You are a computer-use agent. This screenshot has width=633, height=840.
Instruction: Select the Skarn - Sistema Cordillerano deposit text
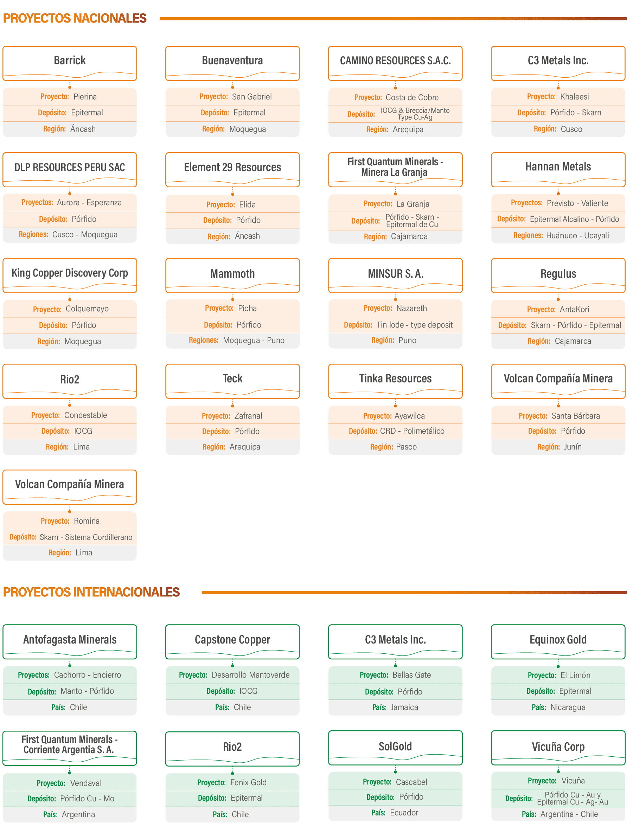[x=86, y=537]
